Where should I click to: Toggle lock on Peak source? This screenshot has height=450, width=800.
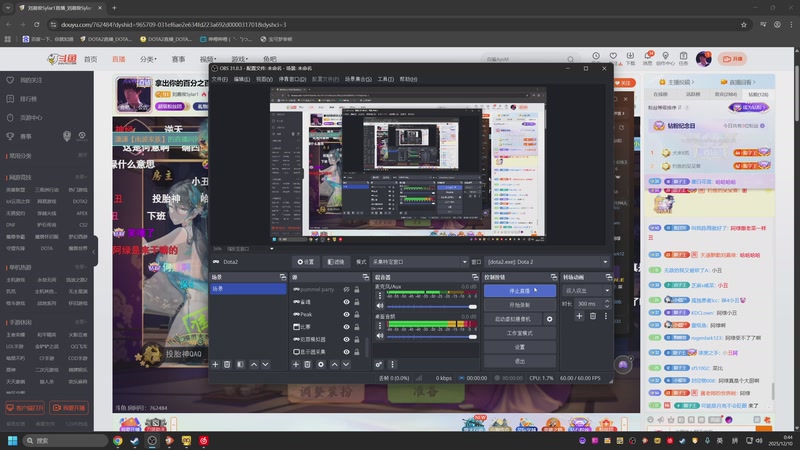[357, 314]
